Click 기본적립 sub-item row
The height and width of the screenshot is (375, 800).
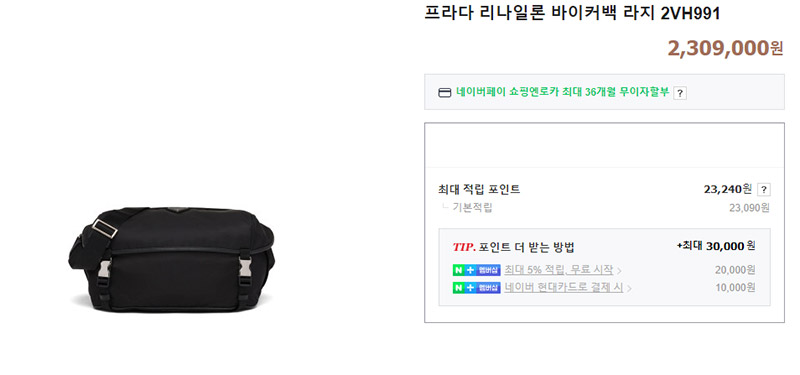tap(604, 208)
